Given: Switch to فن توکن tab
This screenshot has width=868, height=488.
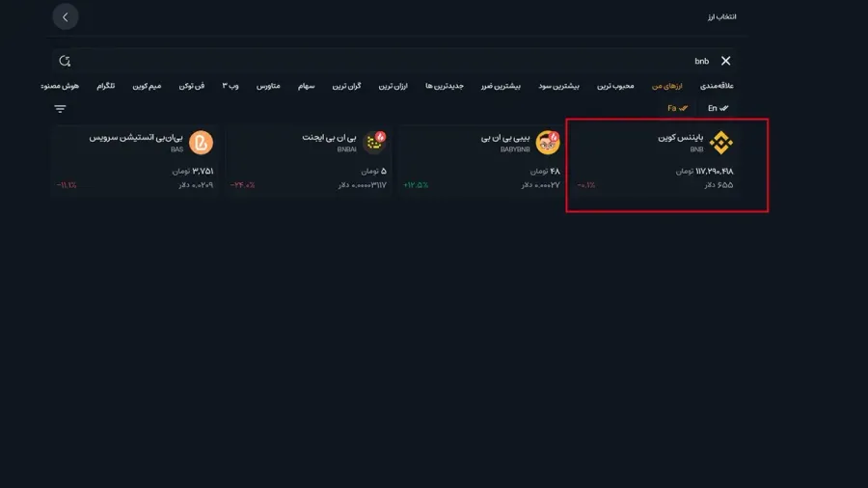Looking at the screenshot, I should point(192,86).
